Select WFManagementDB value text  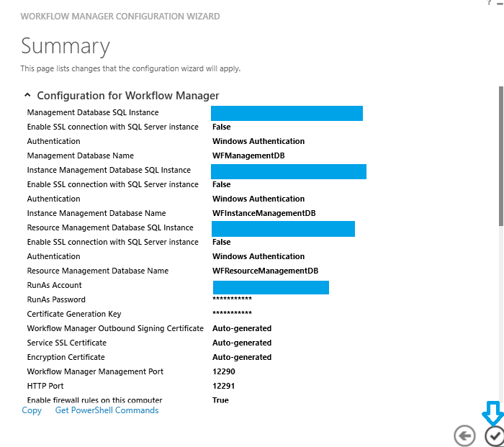coord(248,155)
